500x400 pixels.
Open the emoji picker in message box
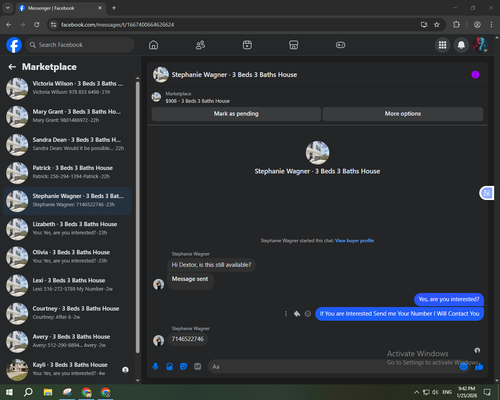(x=464, y=367)
